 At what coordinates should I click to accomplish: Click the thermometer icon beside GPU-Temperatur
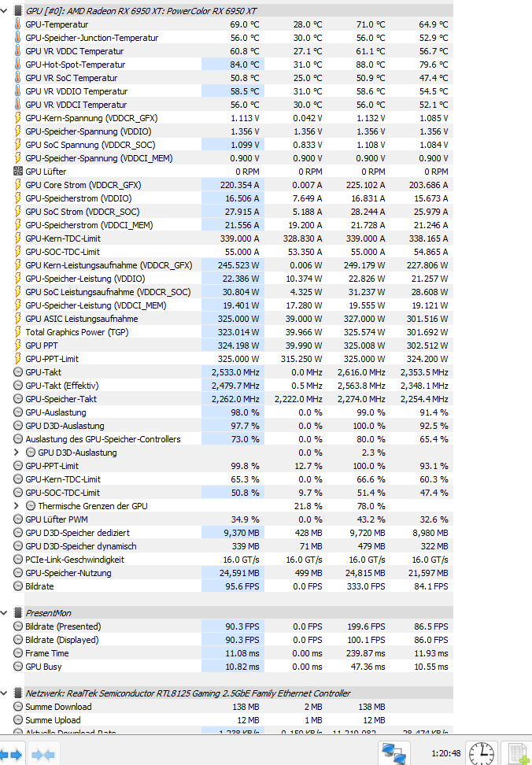tap(17, 24)
